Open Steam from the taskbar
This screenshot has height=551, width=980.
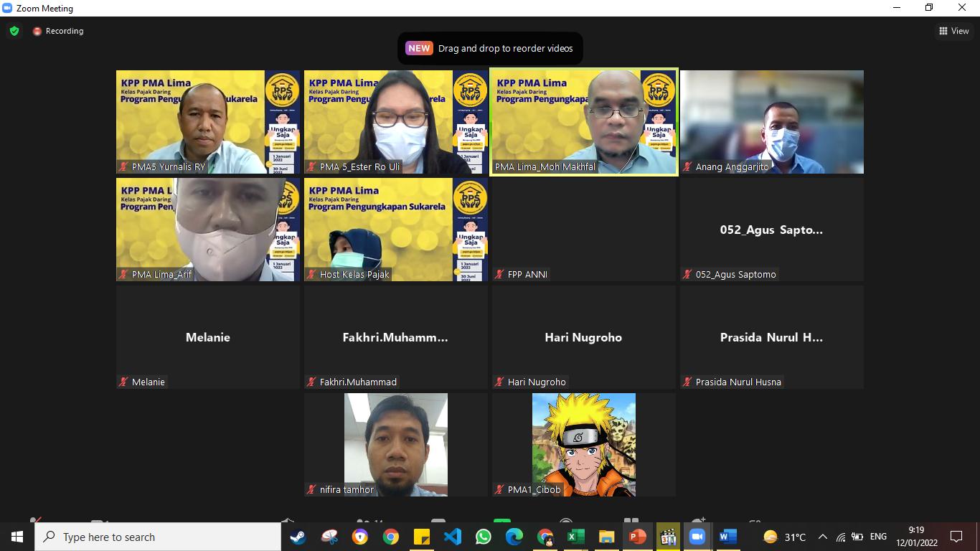click(298, 537)
